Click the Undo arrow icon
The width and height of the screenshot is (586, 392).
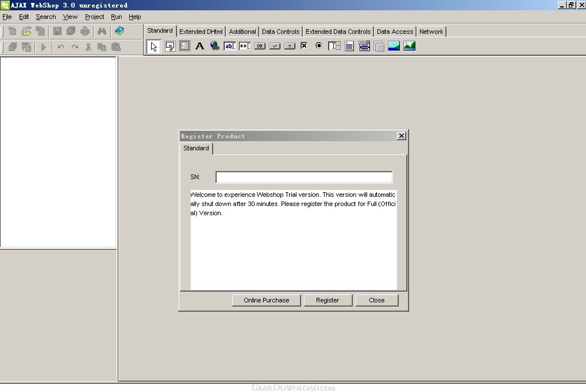[60, 47]
